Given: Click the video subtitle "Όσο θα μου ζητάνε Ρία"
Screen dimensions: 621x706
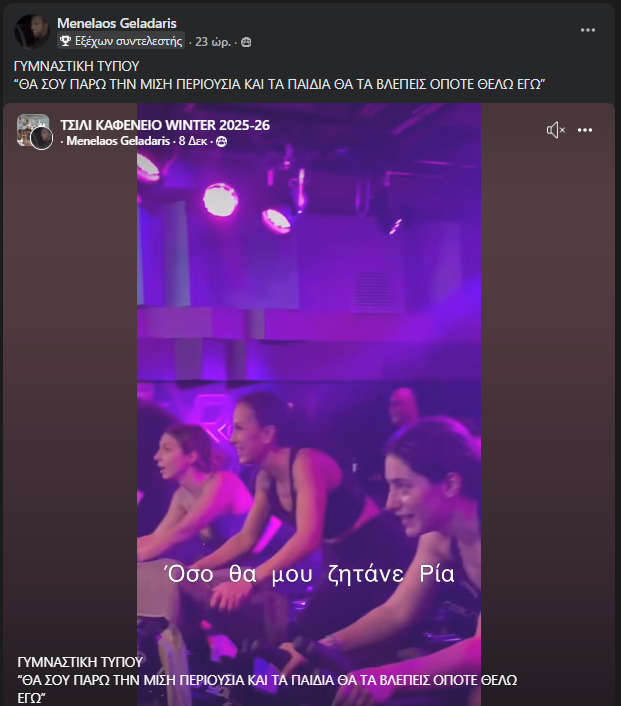Looking at the screenshot, I should (308, 574).
